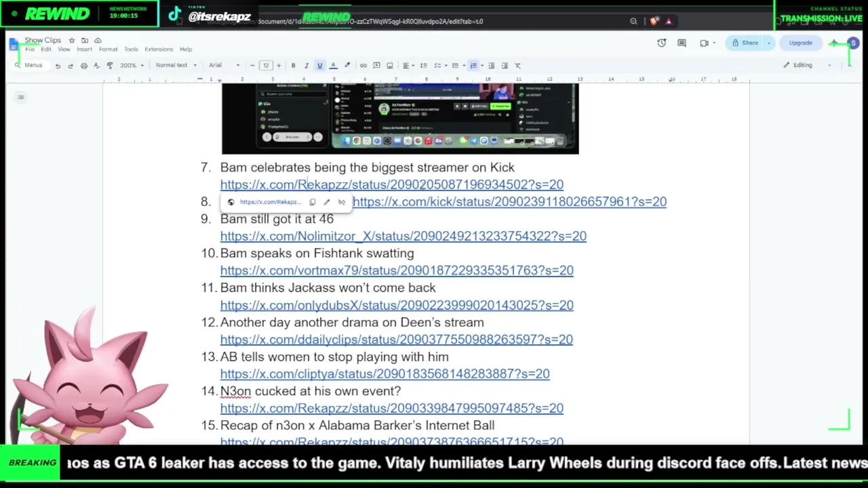The width and height of the screenshot is (868, 488).
Task: Open the Editing mode dropdown
Action: click(x=807, y=65)
